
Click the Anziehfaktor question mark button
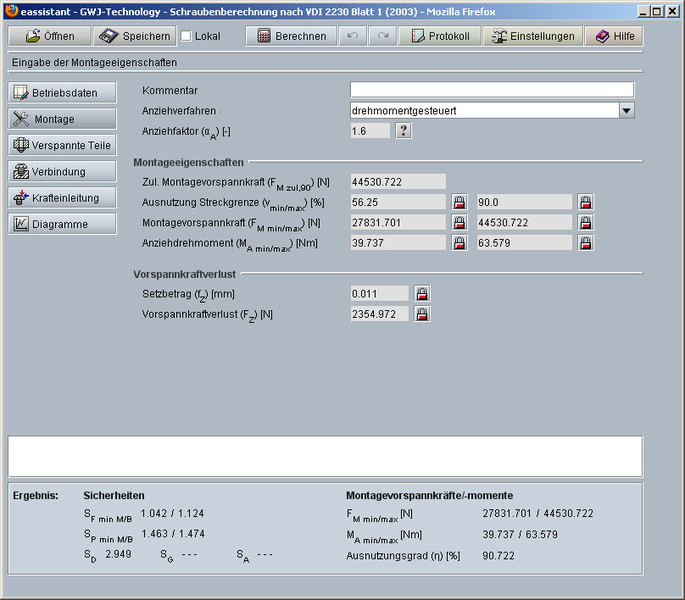point(404,131)
